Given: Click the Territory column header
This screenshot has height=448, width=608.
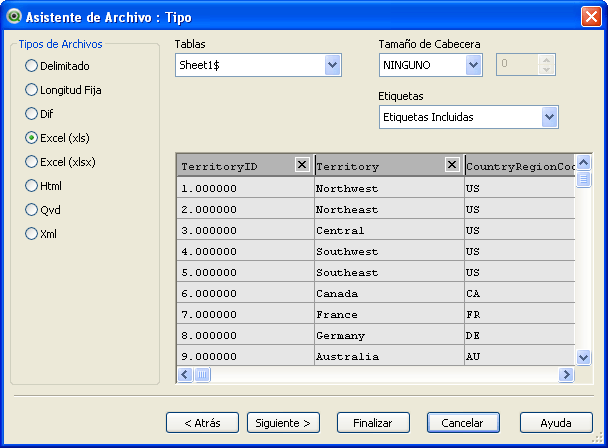Looking at the screenshot, I should [x=389, y=166].
